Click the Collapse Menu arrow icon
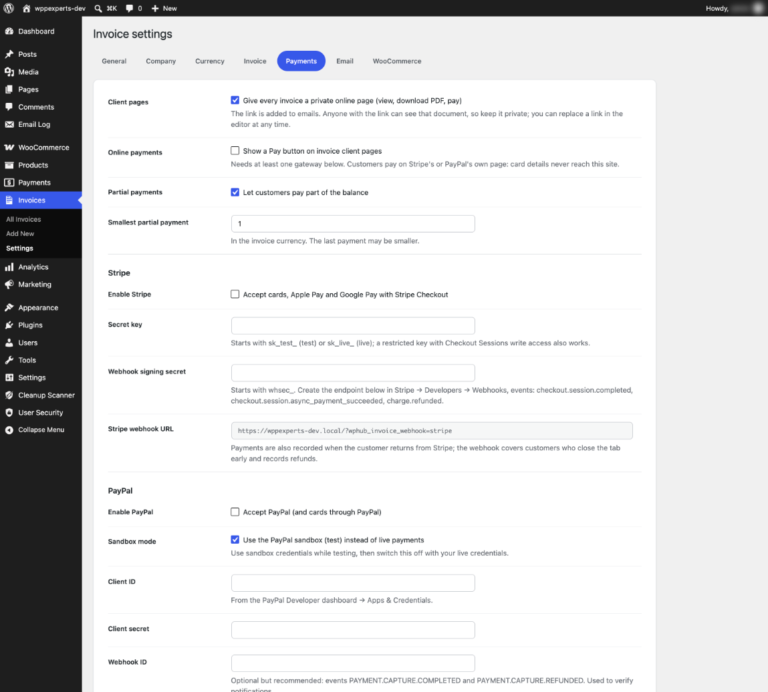Screen dimensions: 768x692 (x=9, y=430)
